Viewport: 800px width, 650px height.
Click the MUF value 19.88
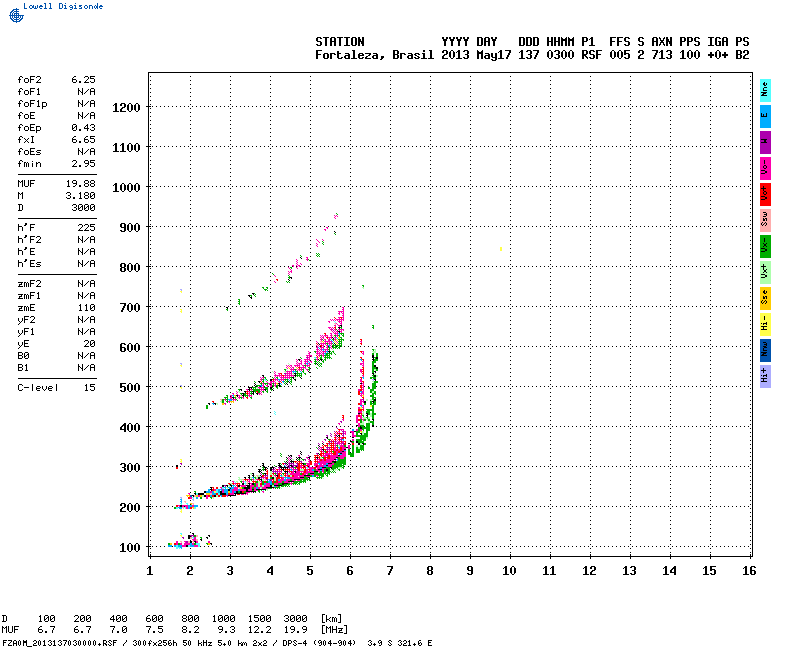(x=81, y=184)
